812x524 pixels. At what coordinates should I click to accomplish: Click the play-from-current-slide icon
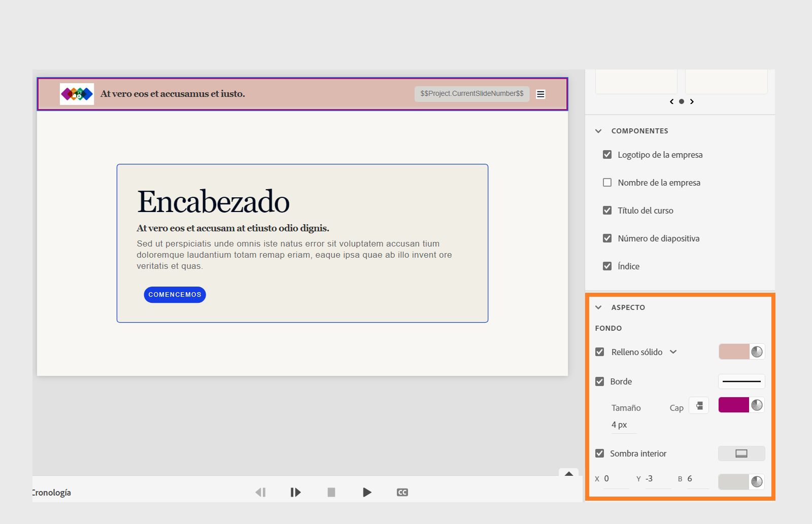(x=295, y=492)
